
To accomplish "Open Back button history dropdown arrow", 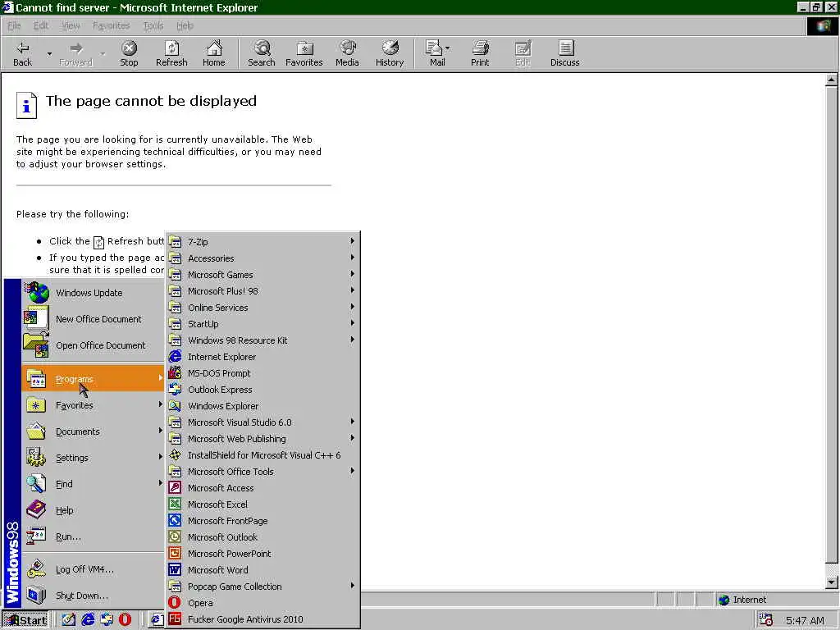I will (49, 53).
